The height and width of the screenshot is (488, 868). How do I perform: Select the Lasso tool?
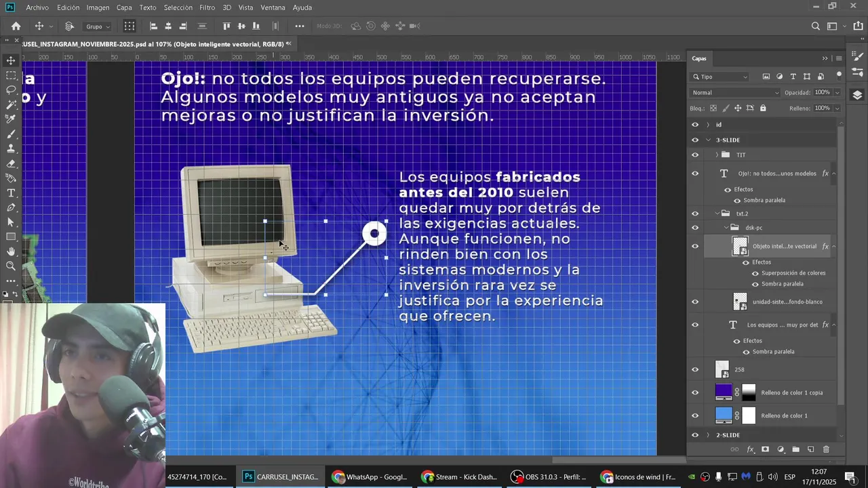11,90
